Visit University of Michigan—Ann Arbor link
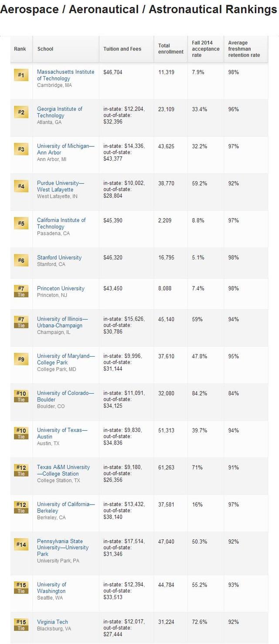 (x=65, y=149)
